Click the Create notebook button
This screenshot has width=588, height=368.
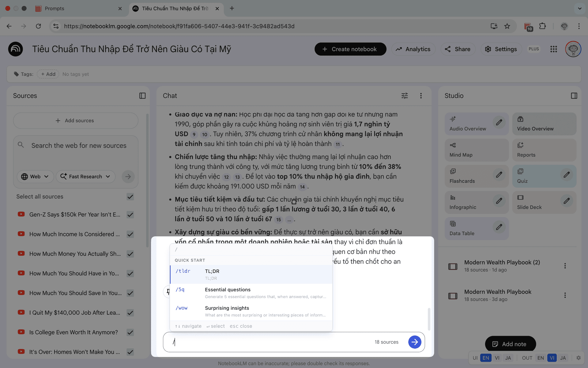click(350, 49)
